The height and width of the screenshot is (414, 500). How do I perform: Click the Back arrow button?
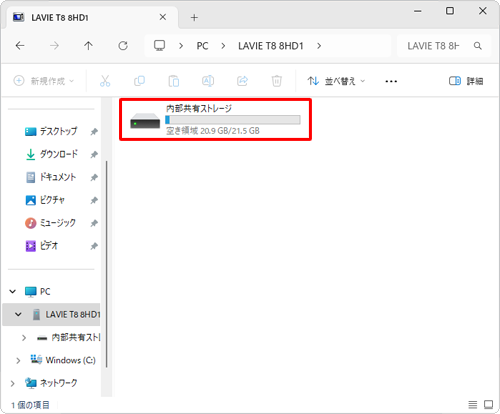tap(20, 46)
